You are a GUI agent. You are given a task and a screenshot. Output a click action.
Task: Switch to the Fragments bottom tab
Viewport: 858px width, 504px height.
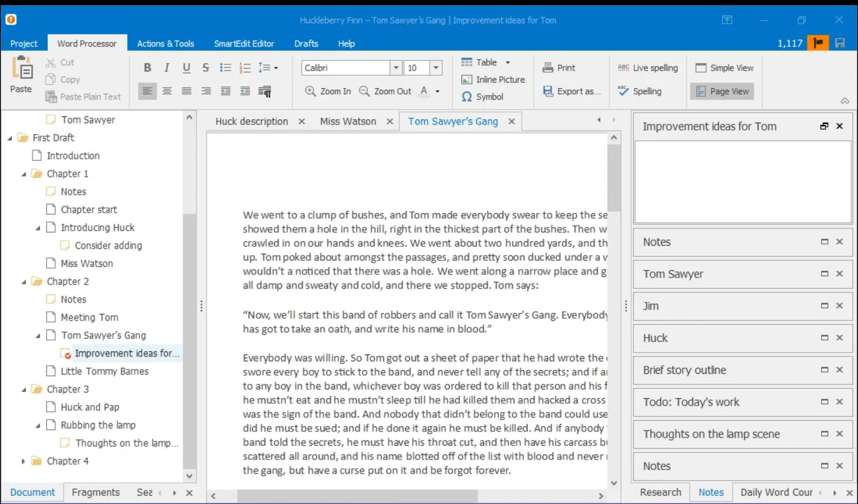tap(95, 493)
